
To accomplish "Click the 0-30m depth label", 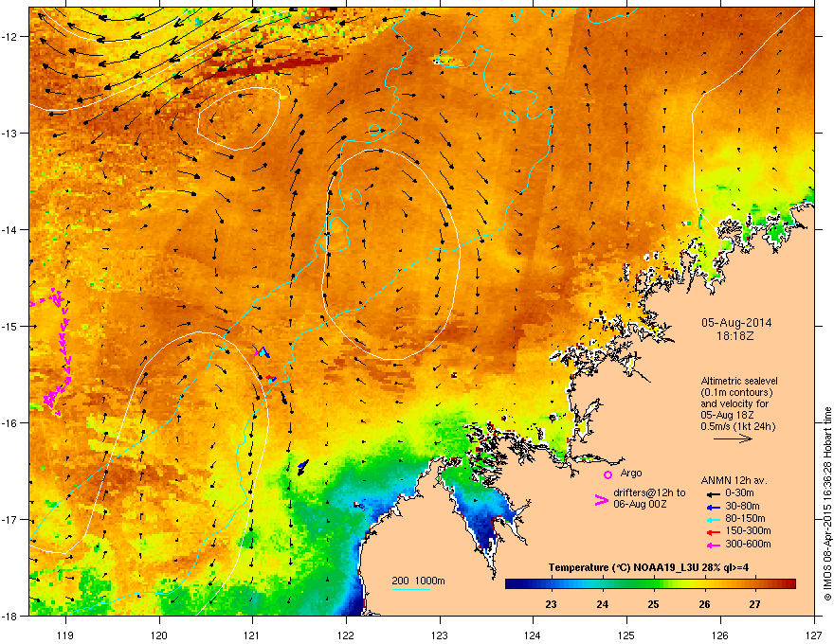I will [x=740, y=493].
